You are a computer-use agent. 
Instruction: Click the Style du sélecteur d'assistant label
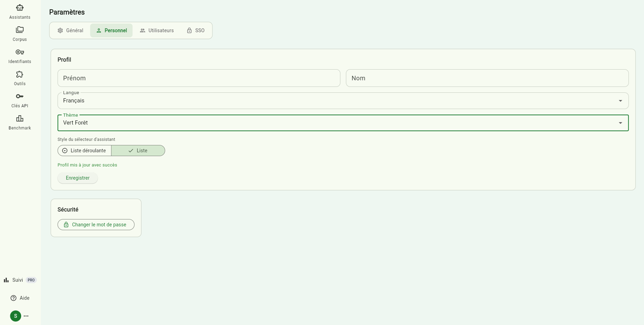pyautogui.click(x=87, y=139)
